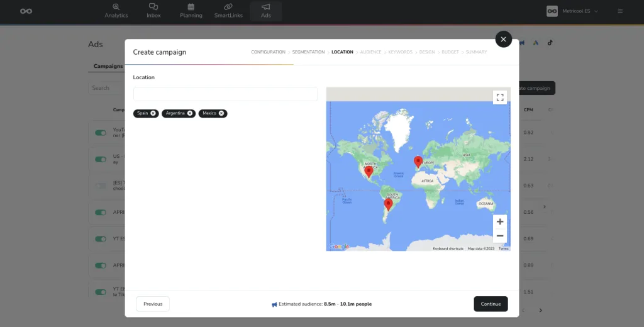Screen dimensions: 644x327
Task: Jump to the KEYWORDS step
Action: (400, 52)
